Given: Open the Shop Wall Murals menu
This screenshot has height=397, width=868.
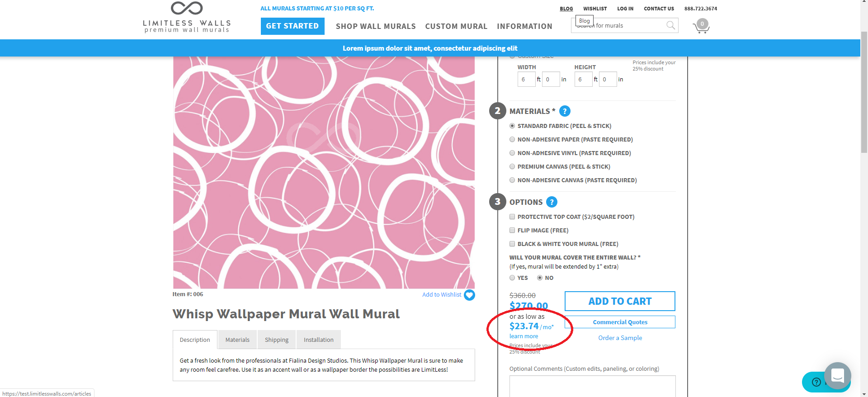Looking at the screenshot, I should (375, 26).
